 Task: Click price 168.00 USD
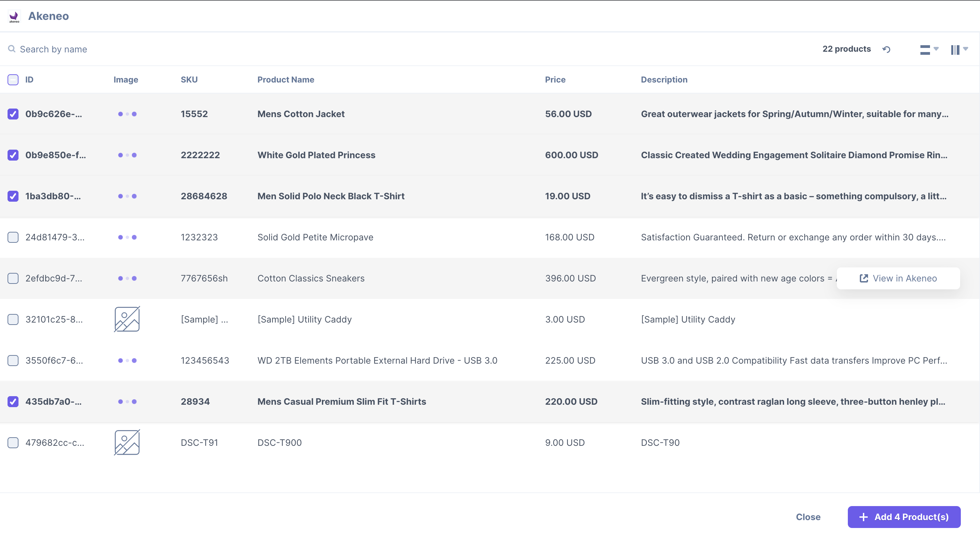coord(569,237)
